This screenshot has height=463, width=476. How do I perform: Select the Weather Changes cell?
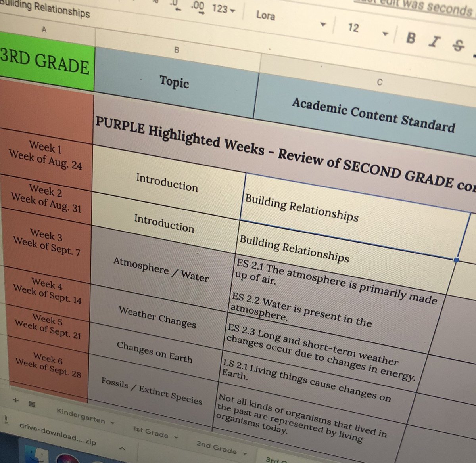coord(157,317)
